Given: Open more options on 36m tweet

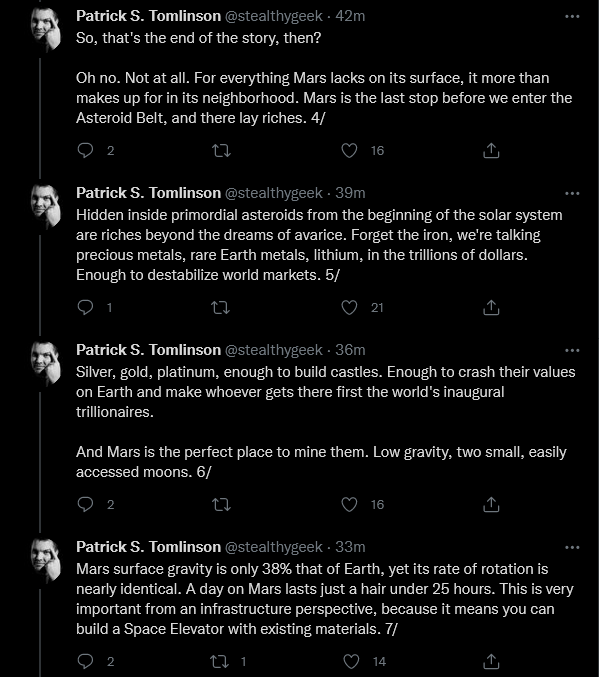Looking at the screenshot, I should click(572, 350).
